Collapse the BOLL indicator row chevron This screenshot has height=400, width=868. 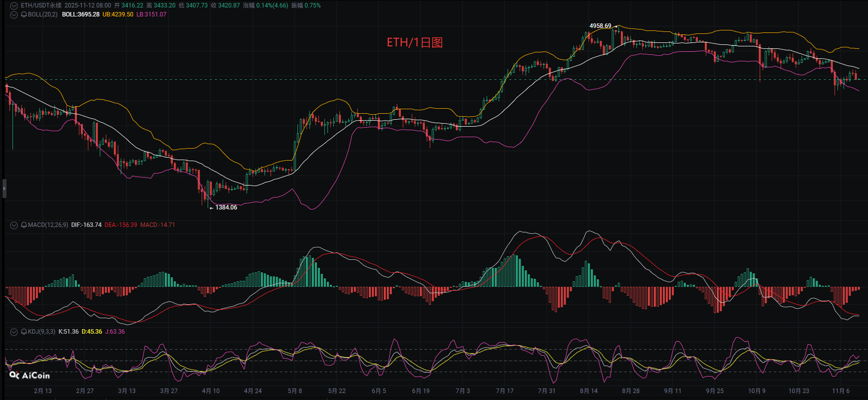coord(14,14)
